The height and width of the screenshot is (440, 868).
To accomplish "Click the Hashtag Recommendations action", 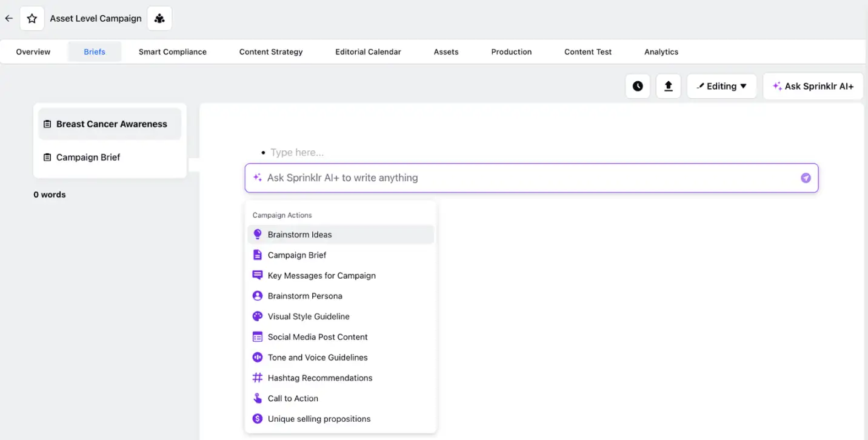I will click(x=320, y=378).
